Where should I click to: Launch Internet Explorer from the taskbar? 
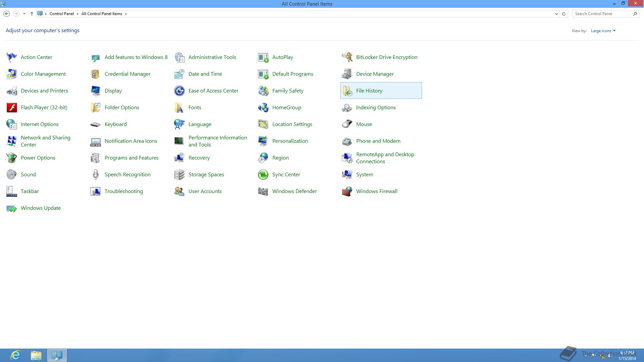[15, 355]
